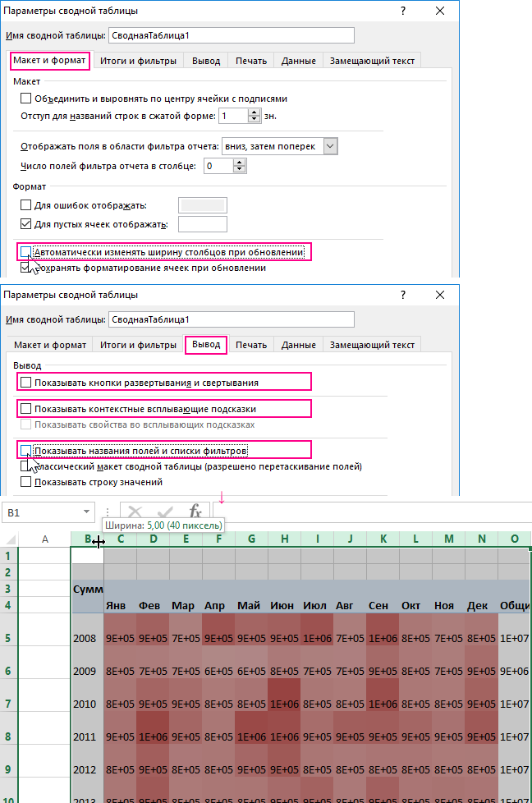Expand the 'вниз, затем поперек' dropdown

pos(330,145)
